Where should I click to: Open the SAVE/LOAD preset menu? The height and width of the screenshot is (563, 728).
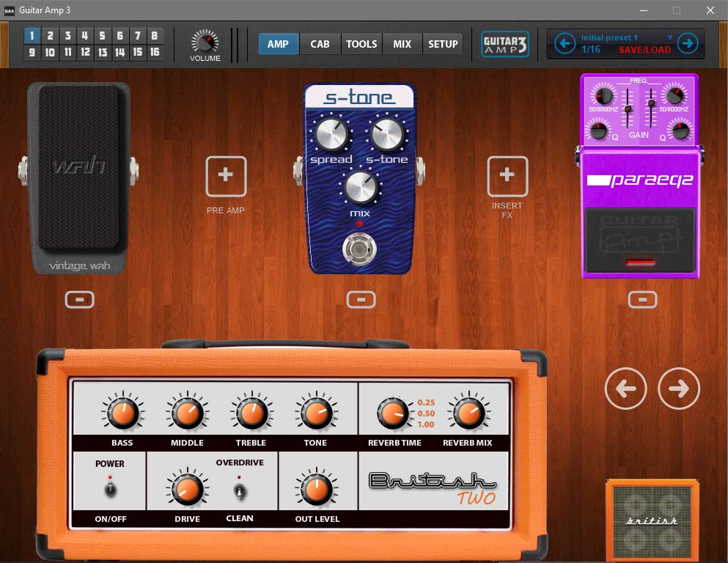(644, 50)
